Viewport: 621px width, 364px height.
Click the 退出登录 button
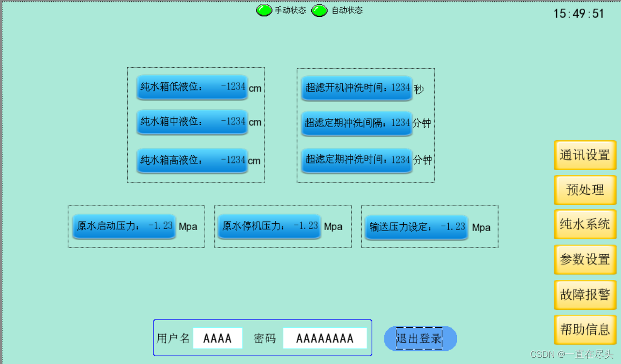pos(420,339)
